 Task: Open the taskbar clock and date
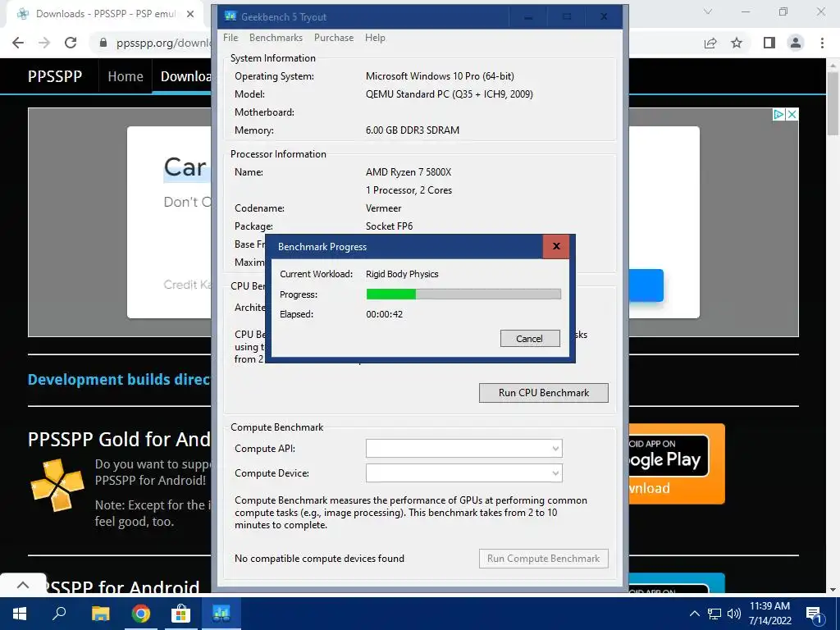coord(769,614)
